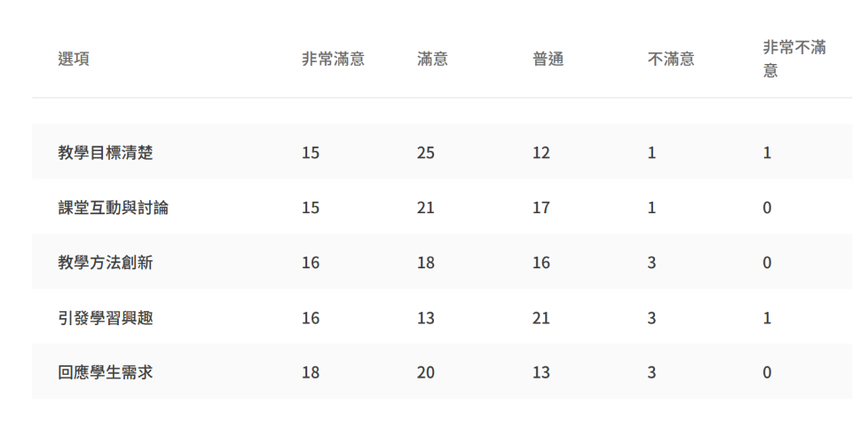Select 滿意 value 21 for 課堂互動與討論
Viewport: 868px width, 438px height.
coord(426,208)
